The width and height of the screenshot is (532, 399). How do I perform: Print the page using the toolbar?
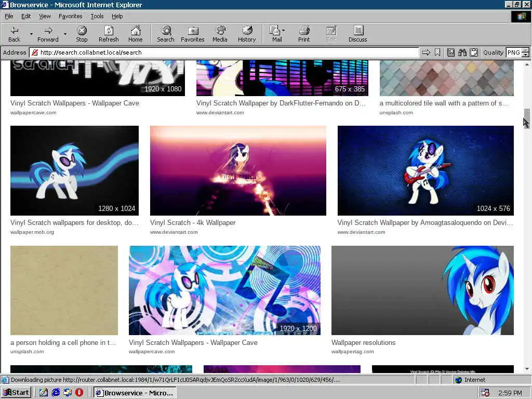pyautogui.click(x=304, y=34)
